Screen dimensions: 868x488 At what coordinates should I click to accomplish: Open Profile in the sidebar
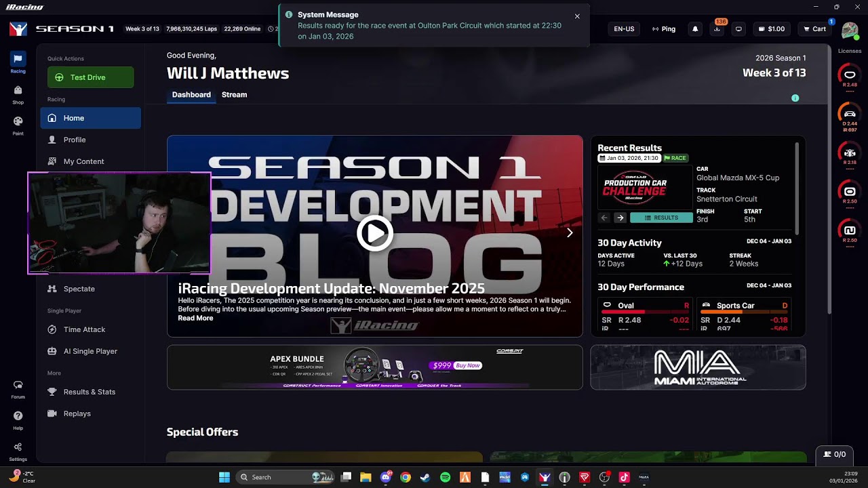[91, 140]
